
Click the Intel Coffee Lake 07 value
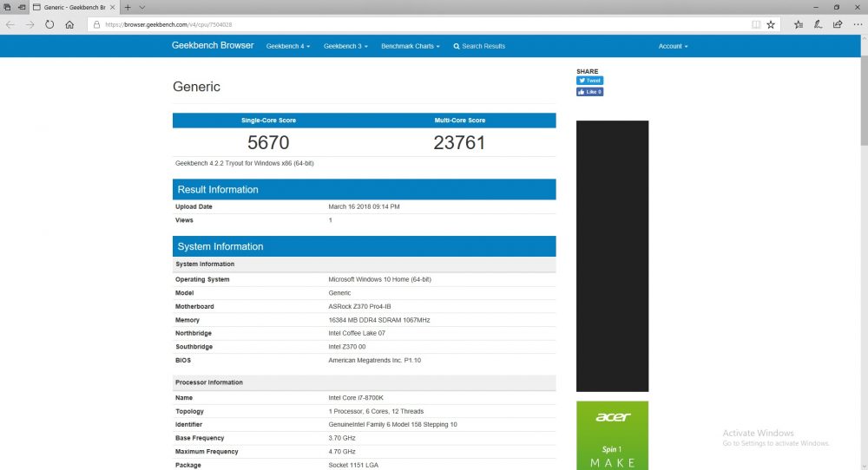pyautogui.click(x=357, y=334)
